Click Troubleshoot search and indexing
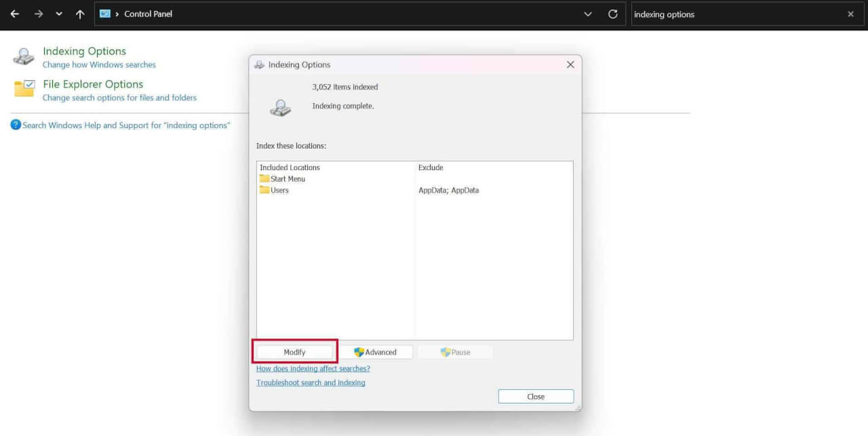Image resolution: width=868 pixels, height=436 pixels. tap(311, 382)
